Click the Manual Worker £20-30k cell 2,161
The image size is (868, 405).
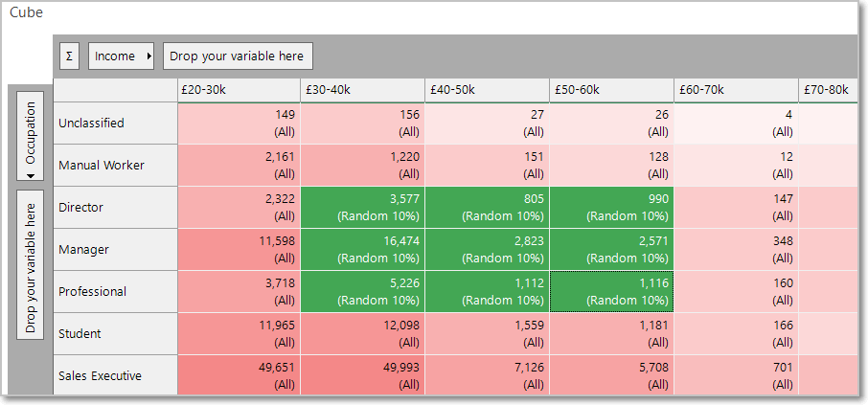click(239, 166)
